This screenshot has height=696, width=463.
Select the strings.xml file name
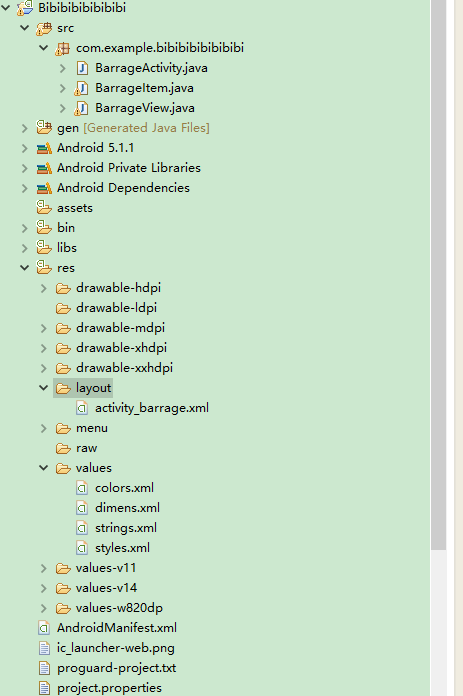[x=126, y=528]
